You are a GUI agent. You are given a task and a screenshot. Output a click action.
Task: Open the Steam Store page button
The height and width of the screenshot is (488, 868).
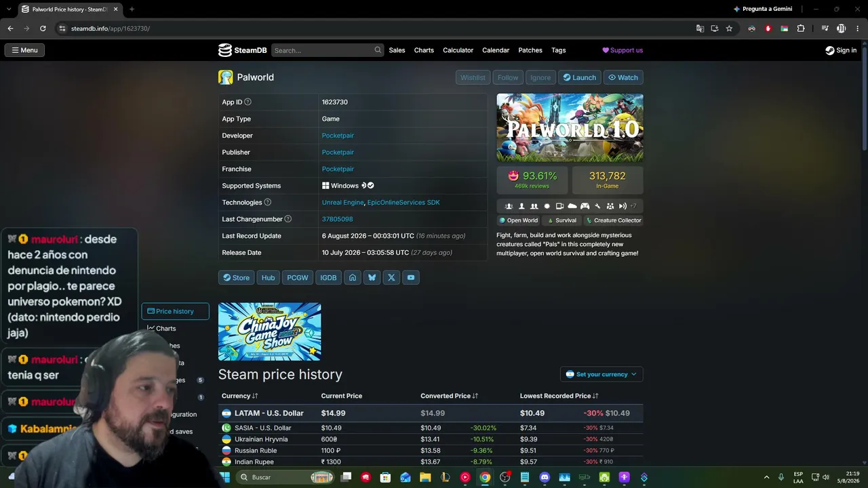(x=237, y=277)
